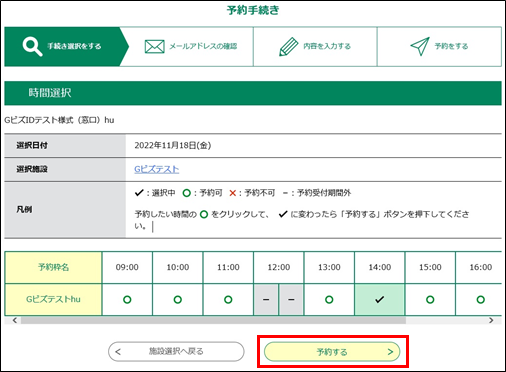Click the left arrow of the horizontal scrollbar

(15, 320)
